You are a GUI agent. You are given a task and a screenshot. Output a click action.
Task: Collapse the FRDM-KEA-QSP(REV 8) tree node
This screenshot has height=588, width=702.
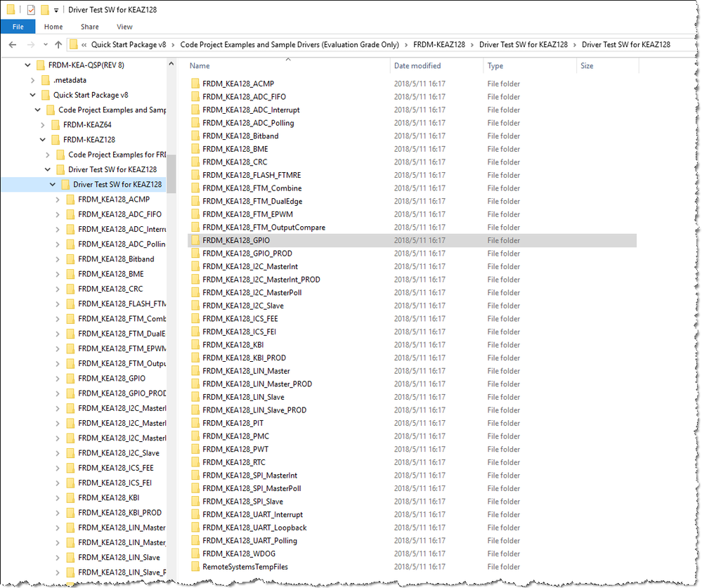tap(28, 65)
